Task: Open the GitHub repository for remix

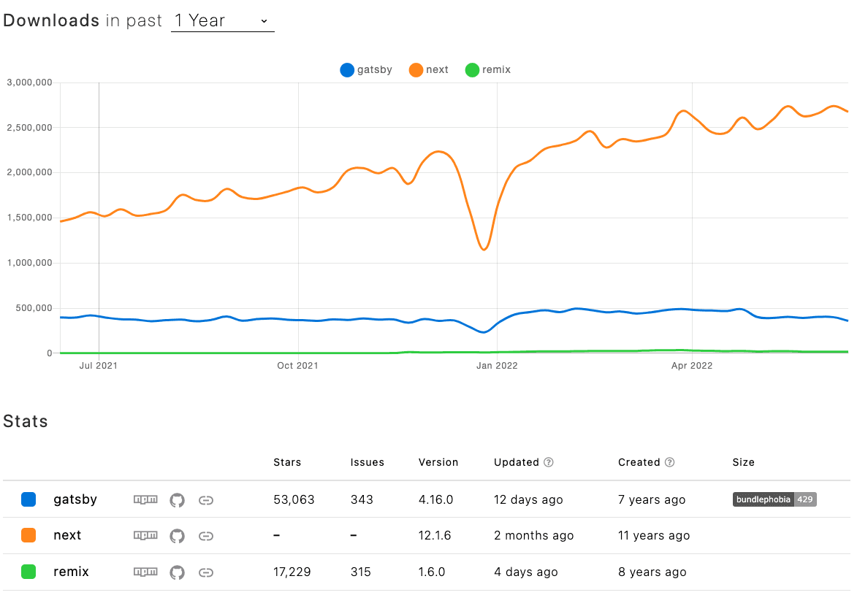Action: 176,572
